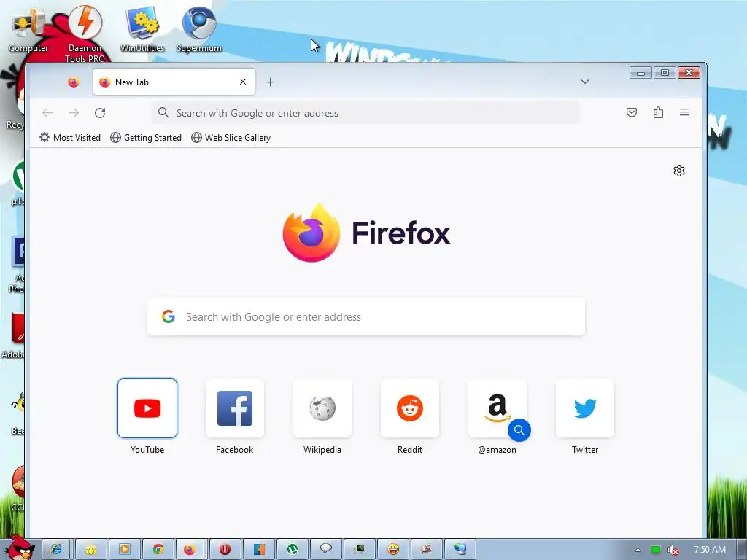The width and height of the screenshot is (747, 560).
Task: Focus the toolbar address bar
Action: (x=366, y=113)
